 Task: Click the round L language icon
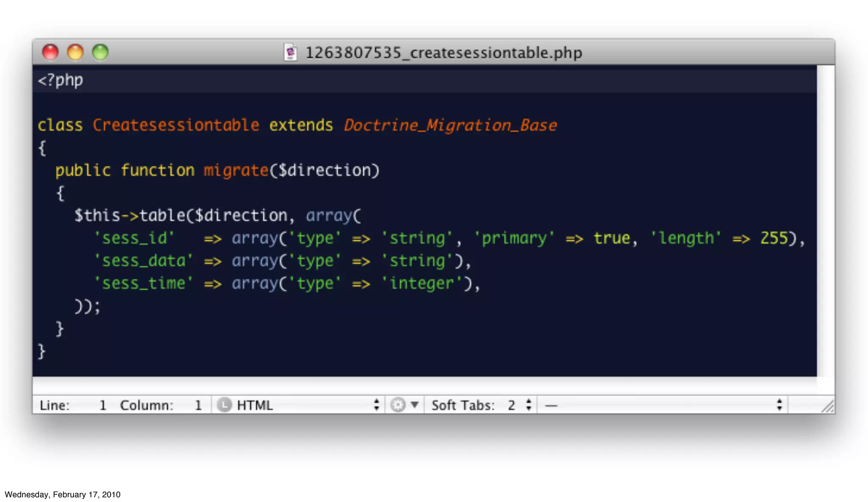[x=224, y=405]
